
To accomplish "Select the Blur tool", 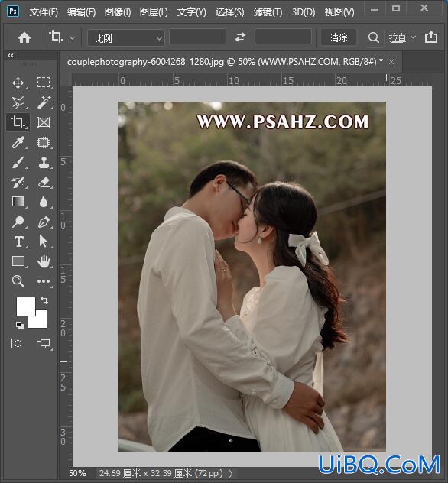I will [x=44, y=202].
